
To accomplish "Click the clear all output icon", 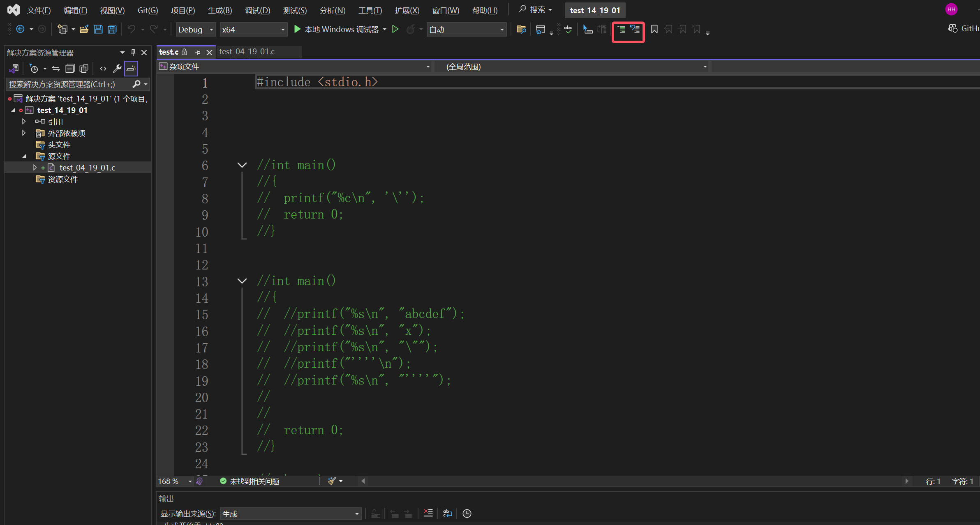I will pos(428,513).
